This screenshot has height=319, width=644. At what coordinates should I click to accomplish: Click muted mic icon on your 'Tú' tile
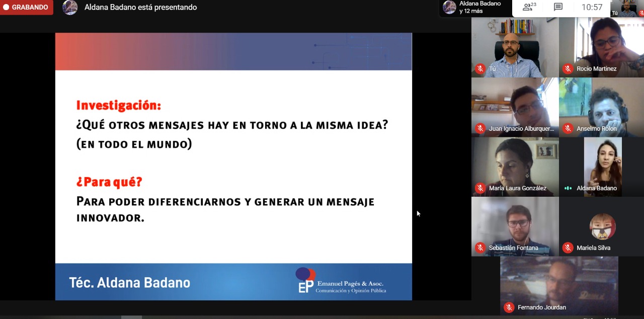(x=480, y=69)
